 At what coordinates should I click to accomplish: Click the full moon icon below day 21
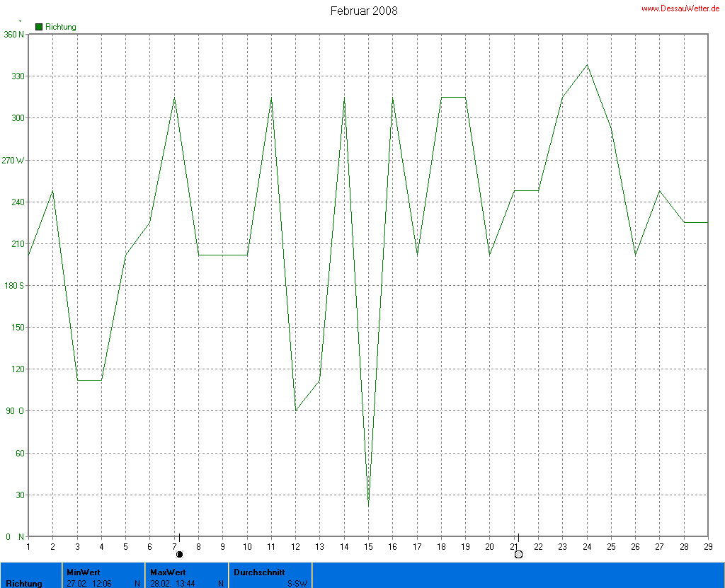(x=518, y=554)
